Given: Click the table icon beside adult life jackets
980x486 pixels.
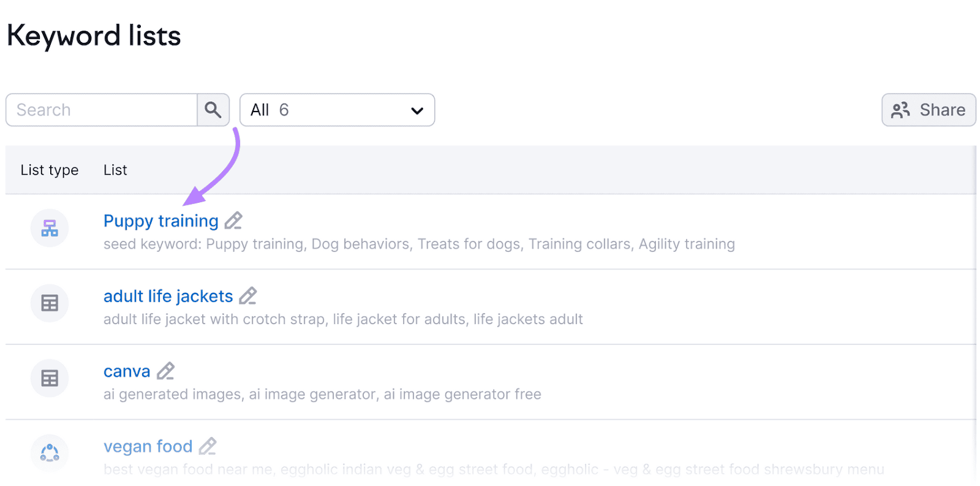Looking at the screenshot, I should click(49, 303).
